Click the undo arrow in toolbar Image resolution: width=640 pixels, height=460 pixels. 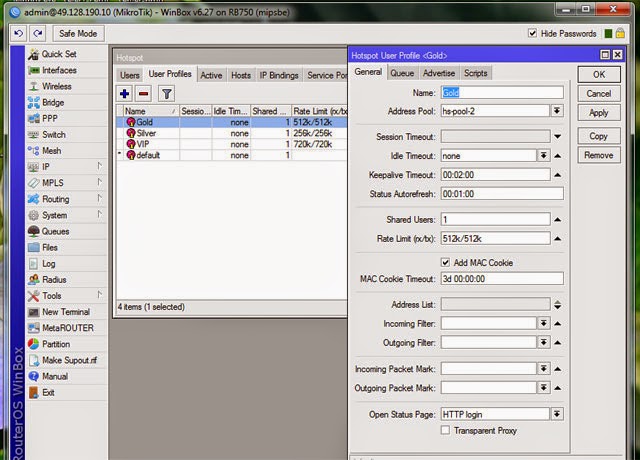coord(19,33)
